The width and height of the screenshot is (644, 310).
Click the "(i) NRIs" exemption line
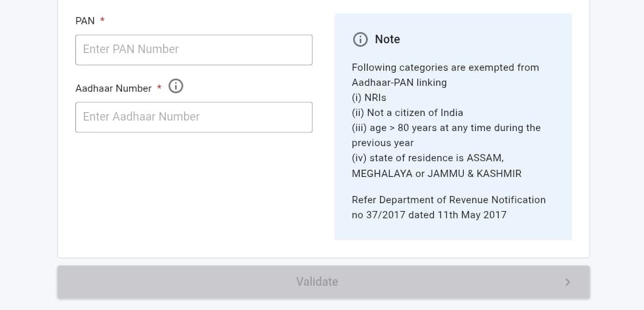point(369,98)
